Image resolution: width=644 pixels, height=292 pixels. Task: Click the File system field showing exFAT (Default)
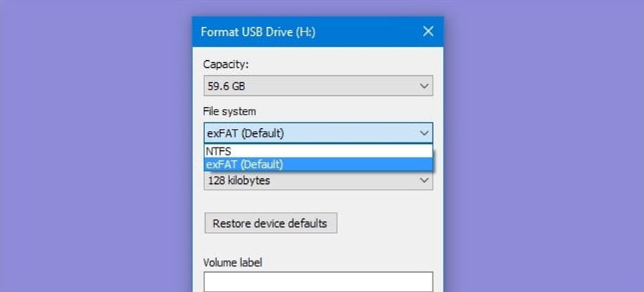tap(318, 133)
